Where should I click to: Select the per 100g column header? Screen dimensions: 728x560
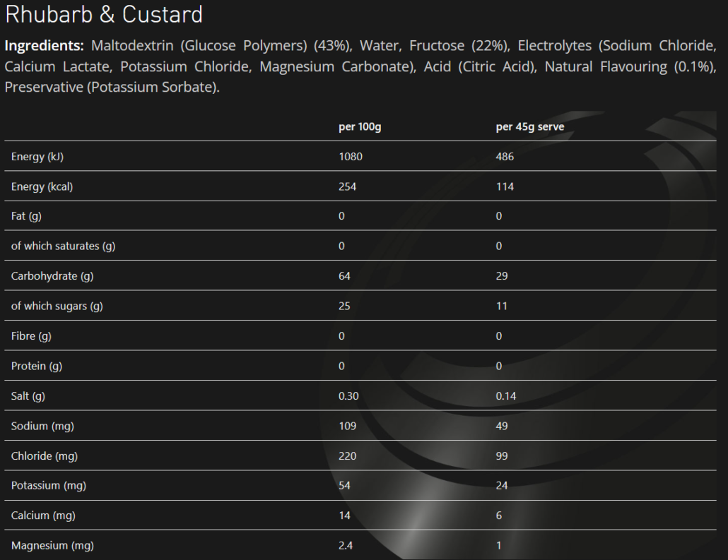click(360, 127)
